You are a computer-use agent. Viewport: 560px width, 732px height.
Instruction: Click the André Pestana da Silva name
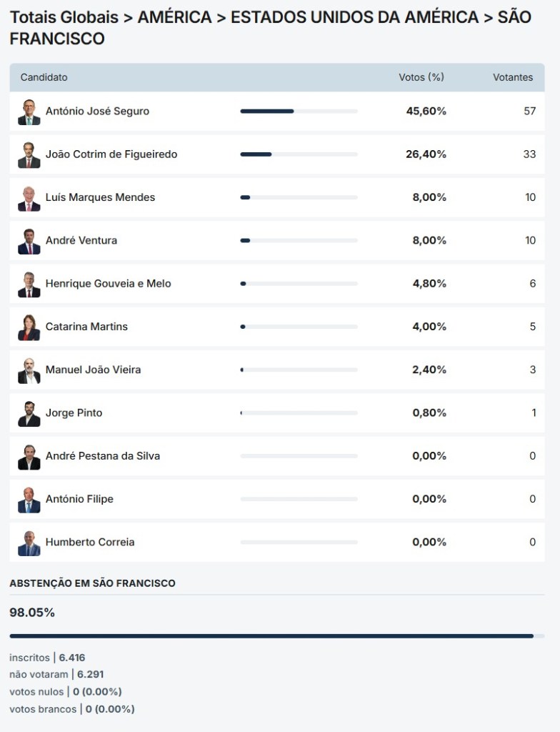point(103,456)
